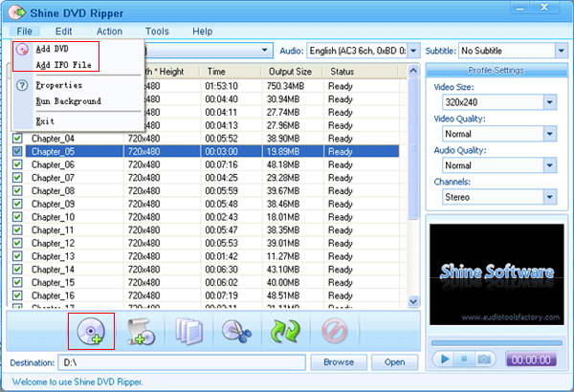
Task: Click the disc icon beside Add DVD
Action: (22, 49)
